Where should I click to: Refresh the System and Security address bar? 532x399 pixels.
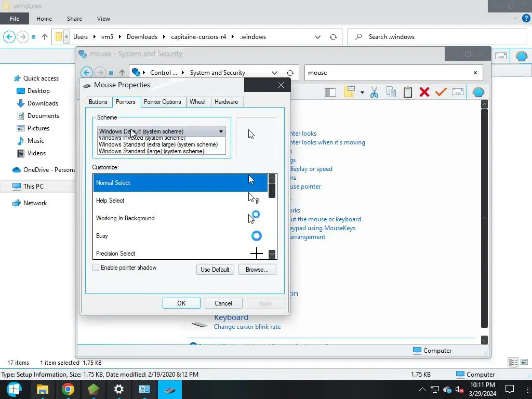(290, 73)
